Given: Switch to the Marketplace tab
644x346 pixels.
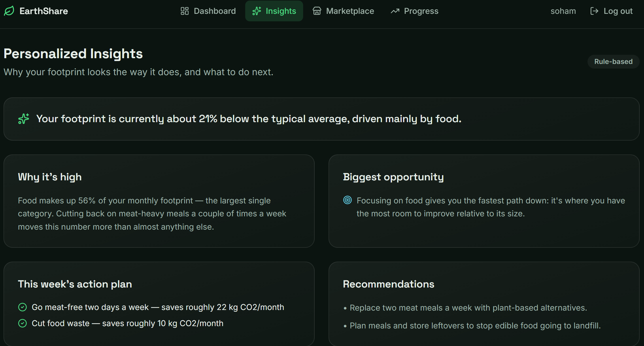Looking at the screenshot, I should pyautogui.click(x=343, y=11).
